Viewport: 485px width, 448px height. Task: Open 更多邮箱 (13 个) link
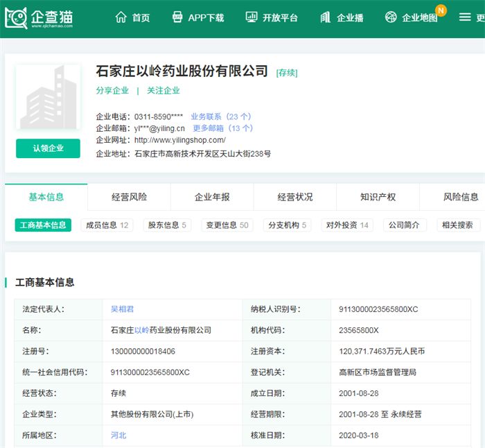coord(223,128)
